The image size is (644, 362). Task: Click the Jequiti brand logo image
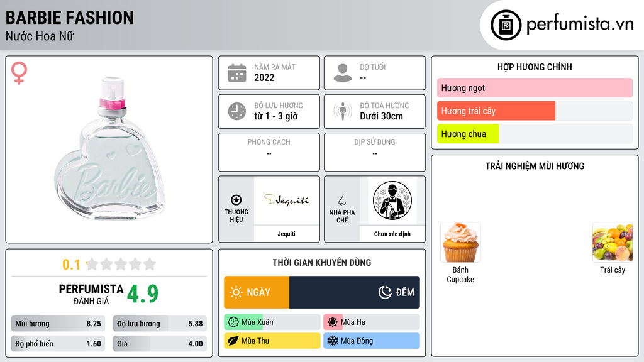pos(286,200)
